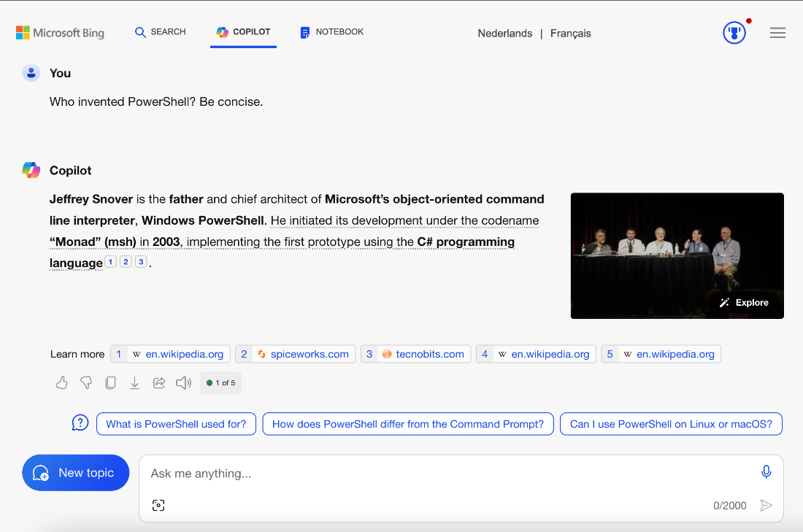This screenshot has width=803, height=532.
Task: Copy the Copilot response
Action: [x=110, y=382]
